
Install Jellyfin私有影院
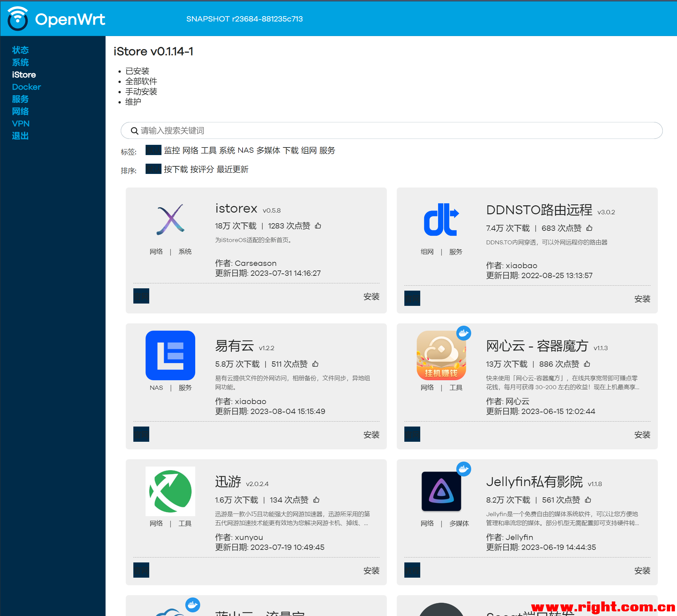tap(642, 571)
